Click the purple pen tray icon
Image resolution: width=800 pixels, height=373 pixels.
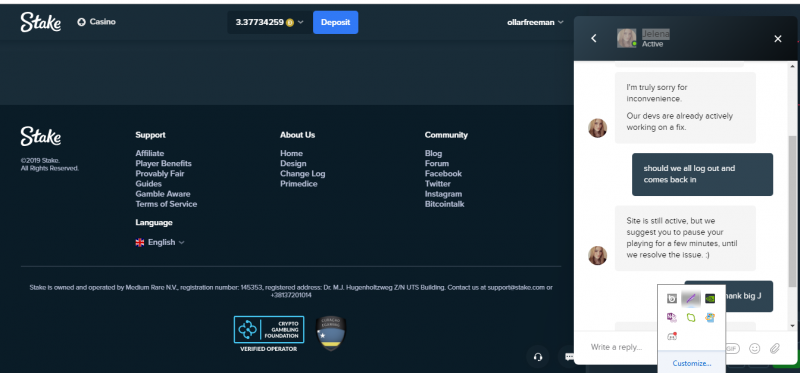[691, 299]
